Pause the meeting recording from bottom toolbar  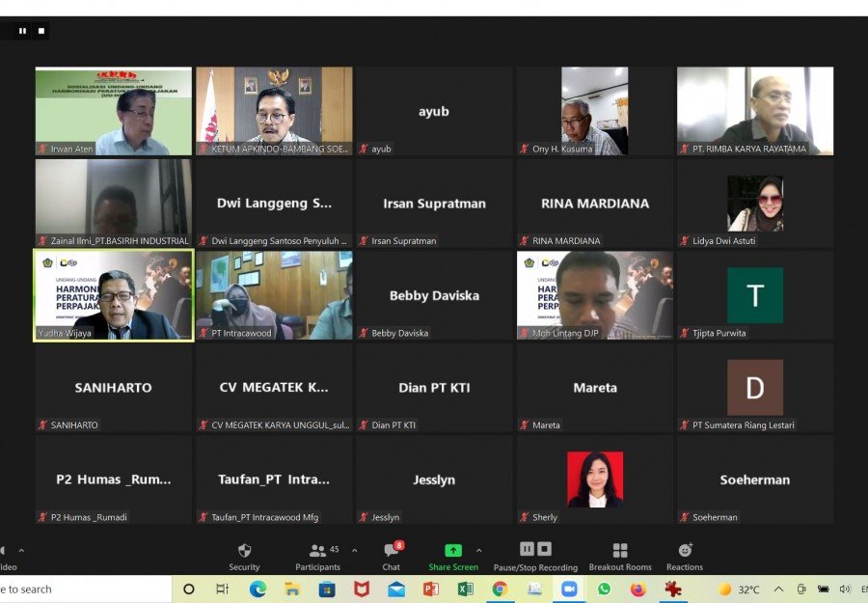click(527, 549)
